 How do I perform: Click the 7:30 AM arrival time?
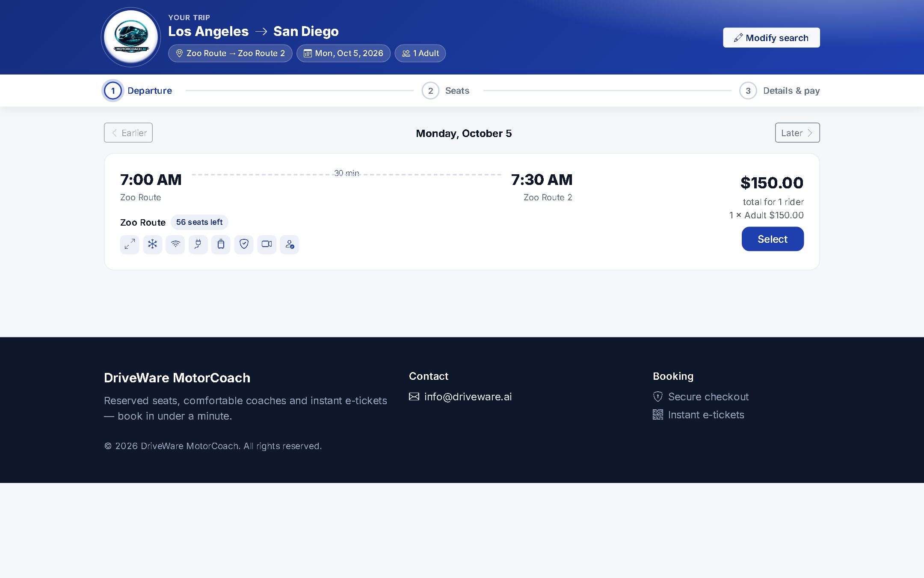(x=542, y=179)
